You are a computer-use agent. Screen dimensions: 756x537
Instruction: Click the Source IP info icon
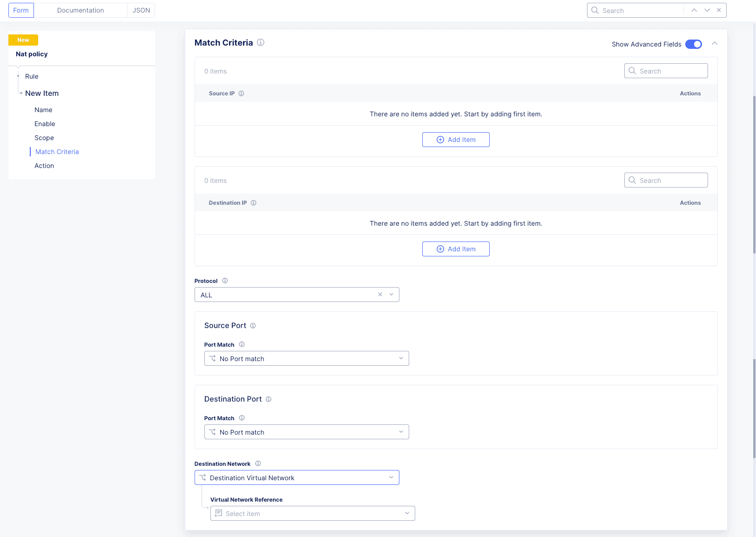tap(241, 94)
